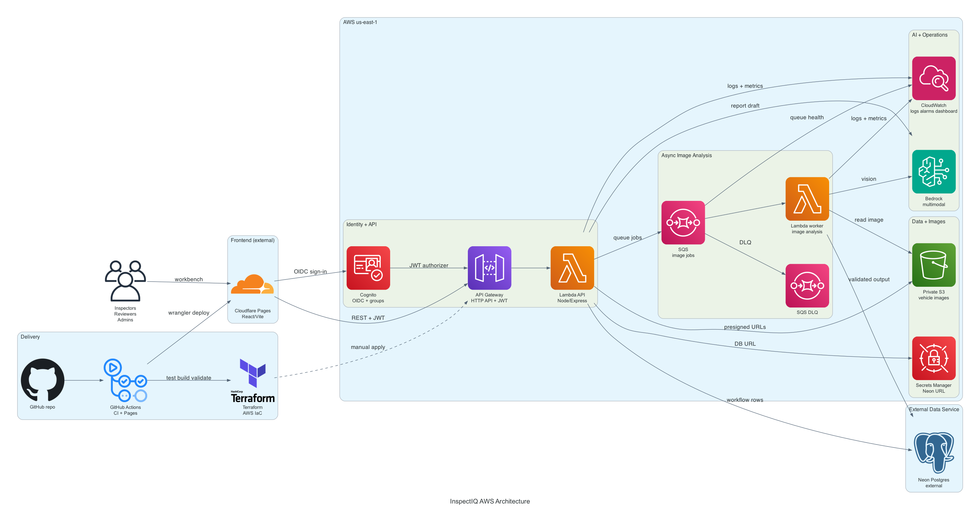Select the 'InspectIQ AWS Architecture' title
Image resolution: width=980 pixels, height=521 pixels.
tap(490, 502)
